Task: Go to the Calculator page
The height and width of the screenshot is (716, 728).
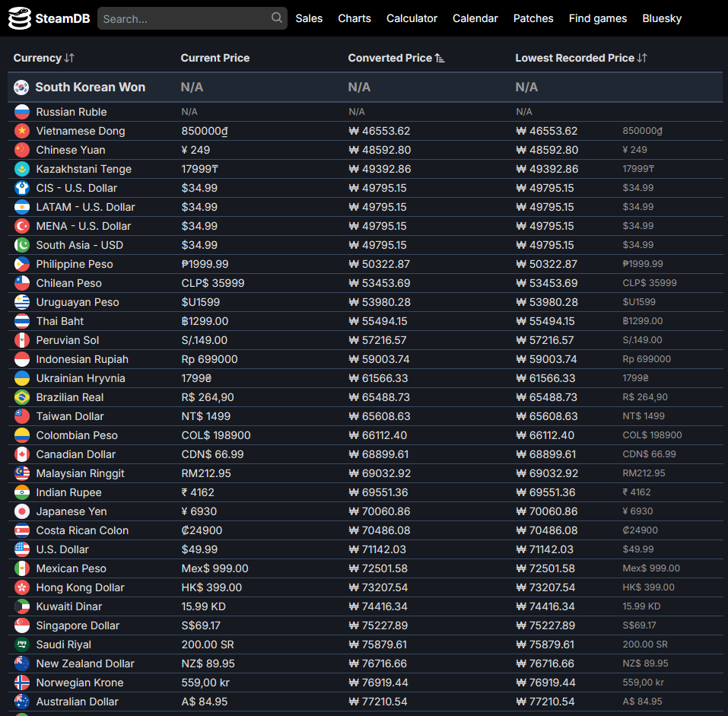Action: 412,18
